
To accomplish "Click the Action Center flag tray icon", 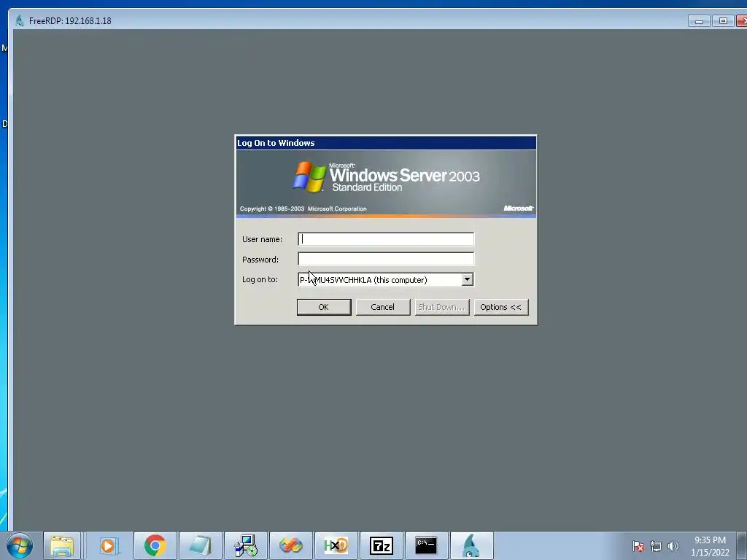I will 638,546.
